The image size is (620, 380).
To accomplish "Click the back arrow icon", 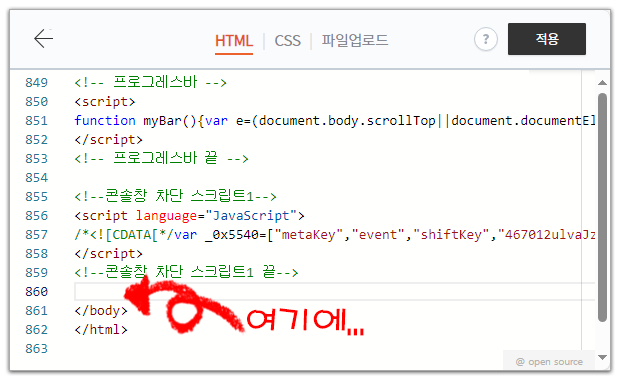I will click(x=43, y=38).
